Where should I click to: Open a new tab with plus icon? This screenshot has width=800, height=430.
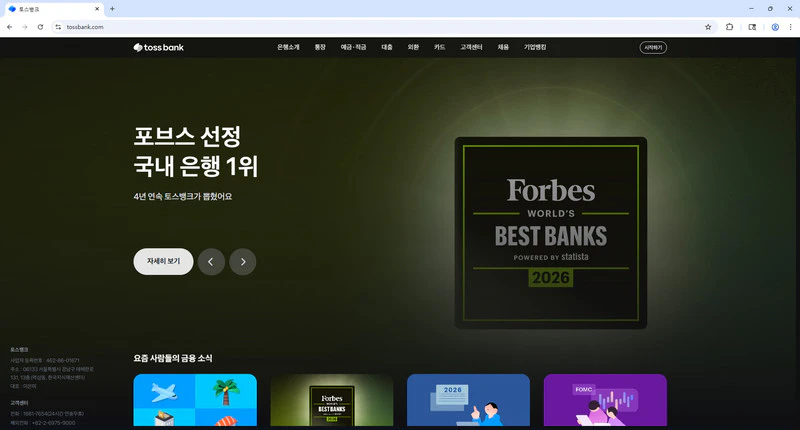(x=112, y=9)
